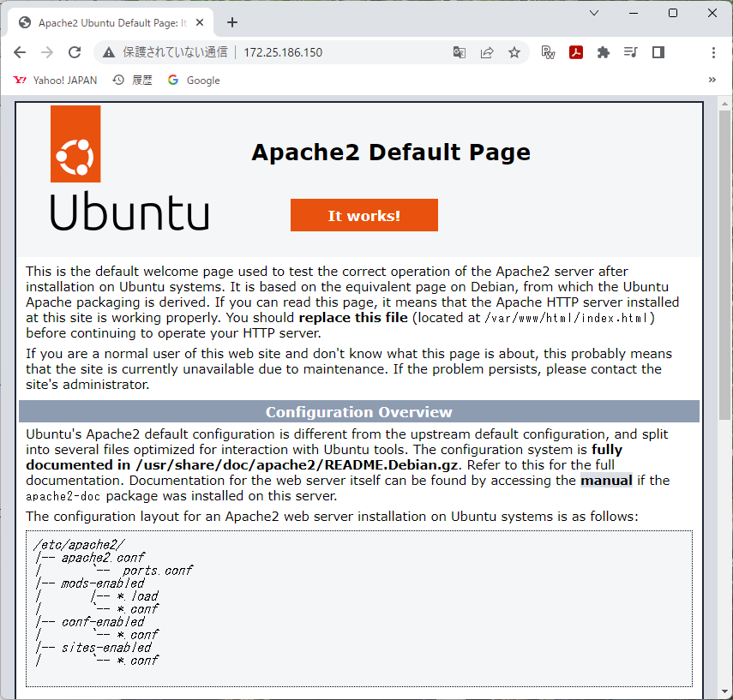Click the mods-enabled entry in tree

point(103,583)
